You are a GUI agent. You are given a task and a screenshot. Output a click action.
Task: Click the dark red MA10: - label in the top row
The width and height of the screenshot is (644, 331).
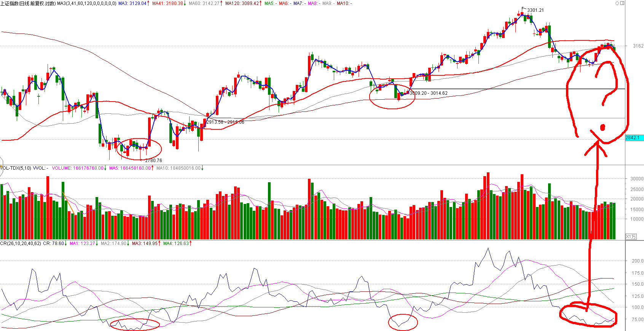coord(344,3)
